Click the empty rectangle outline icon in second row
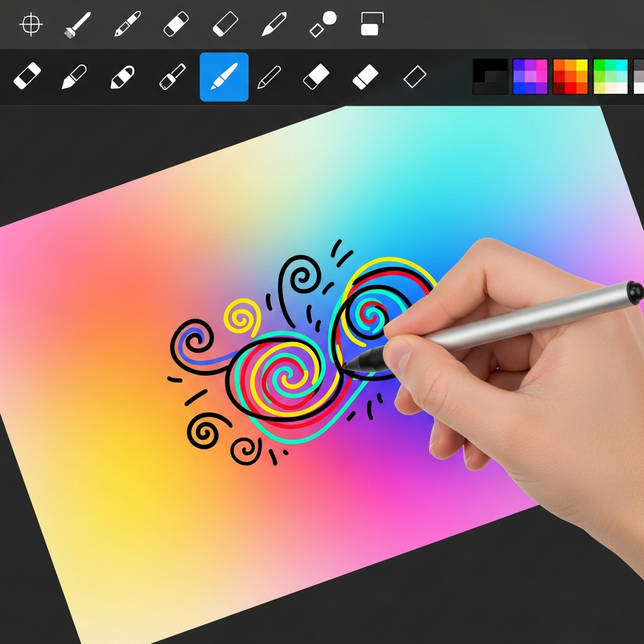 414,77
